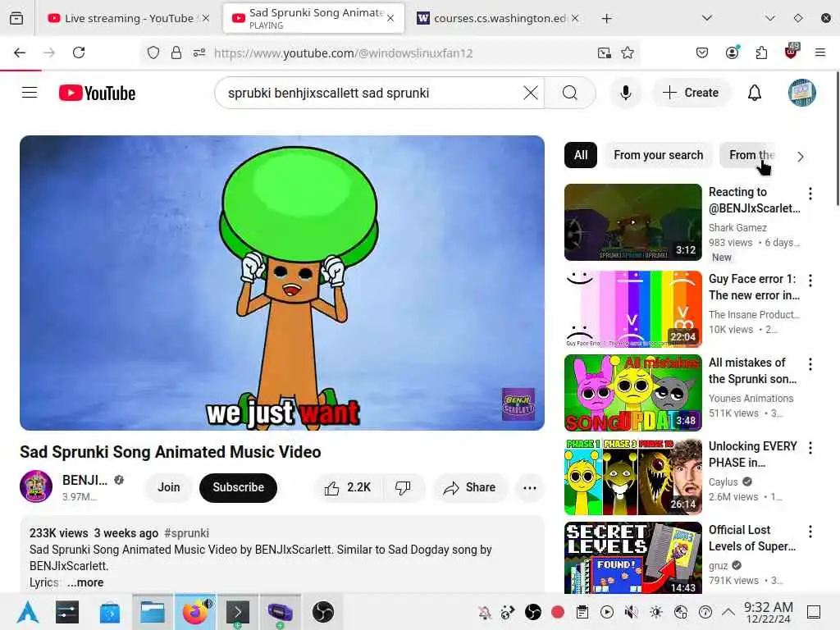Open options for All mistakes of Sprunki video

tap(810, 364)
